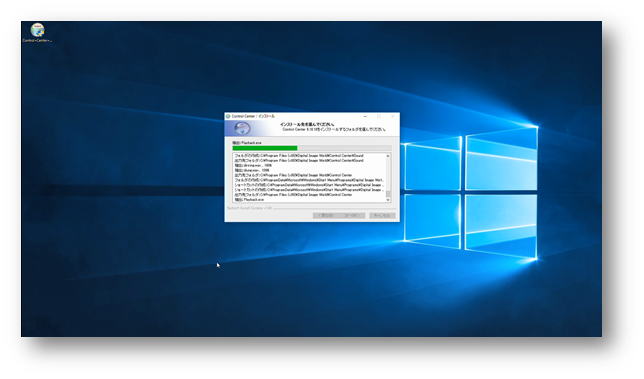644x379 pixels.
Task: Select the first 100% extraction log line
Action: (x=253, y=165)
